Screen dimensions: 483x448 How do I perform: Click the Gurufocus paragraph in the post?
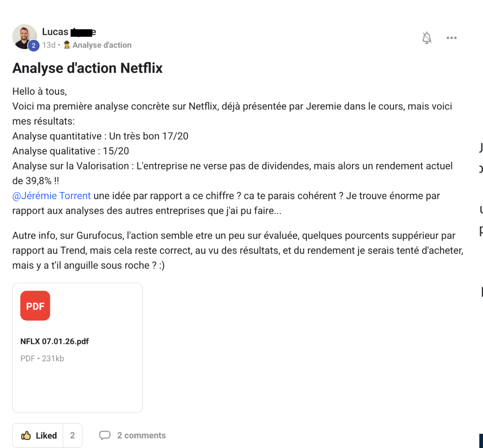(x=234, y=251)
